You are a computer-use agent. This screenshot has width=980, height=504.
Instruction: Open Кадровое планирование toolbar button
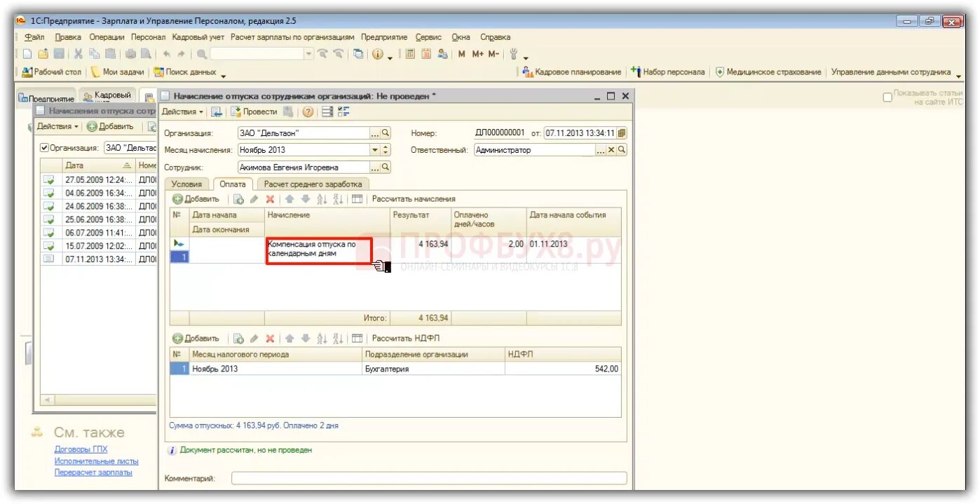572,71
